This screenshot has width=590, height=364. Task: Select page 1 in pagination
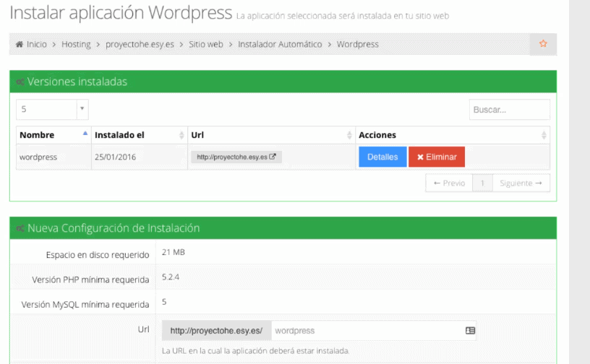tap(482, 183)
